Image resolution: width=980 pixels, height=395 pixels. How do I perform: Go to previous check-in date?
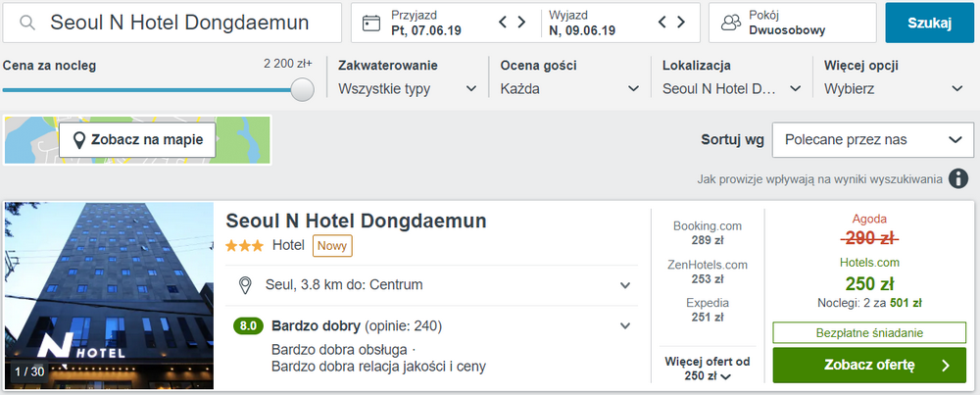(x=503, y=23)
